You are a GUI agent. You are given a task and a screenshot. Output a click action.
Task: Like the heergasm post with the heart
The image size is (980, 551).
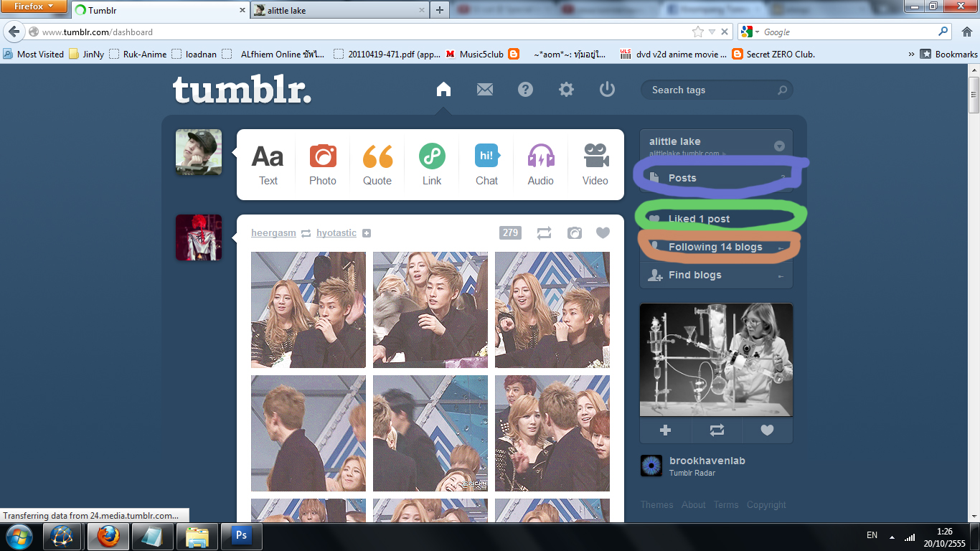click(603, 232)
